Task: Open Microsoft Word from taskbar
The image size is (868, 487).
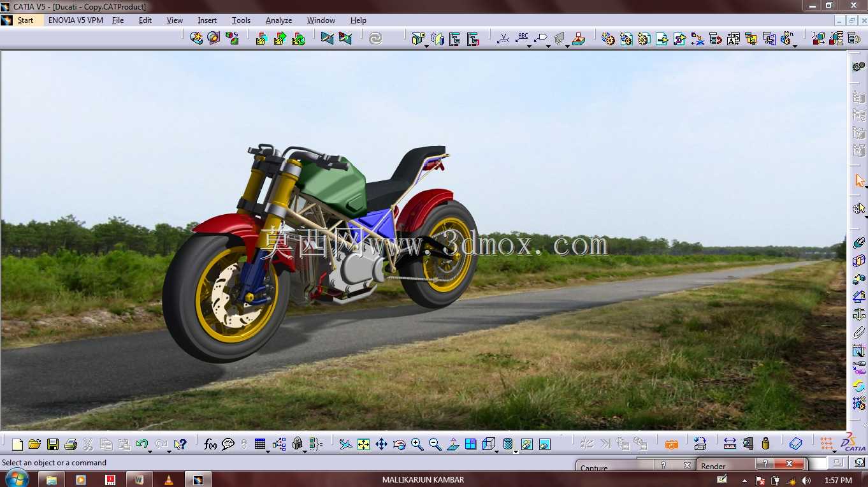Action: [139, 479]
